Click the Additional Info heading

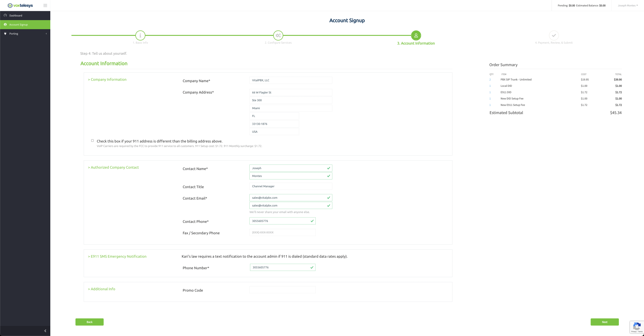pos(102,289)
